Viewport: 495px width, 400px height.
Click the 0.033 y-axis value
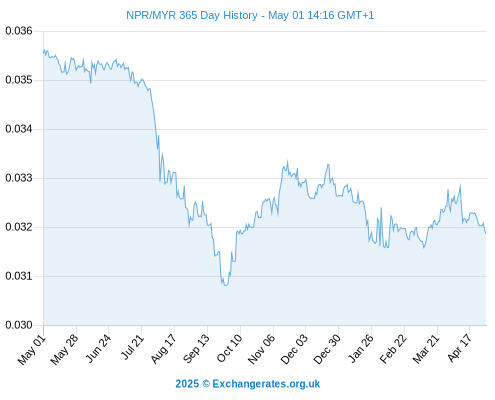[19, 178]
